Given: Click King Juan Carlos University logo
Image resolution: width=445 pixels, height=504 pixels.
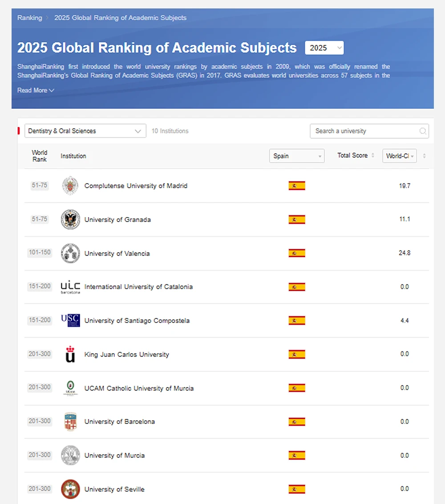Looking at the screenshot, I should click(x=70, y=354).
